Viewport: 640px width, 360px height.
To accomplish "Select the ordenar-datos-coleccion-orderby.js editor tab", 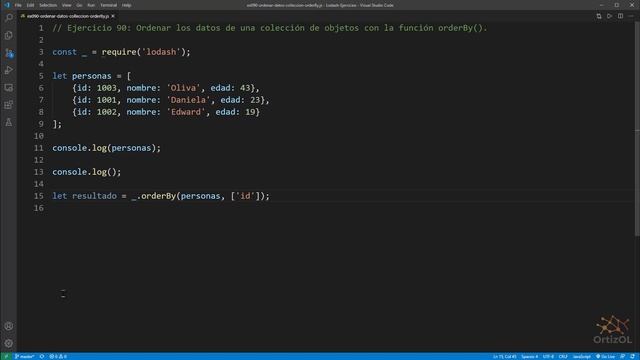I will 68,16.
